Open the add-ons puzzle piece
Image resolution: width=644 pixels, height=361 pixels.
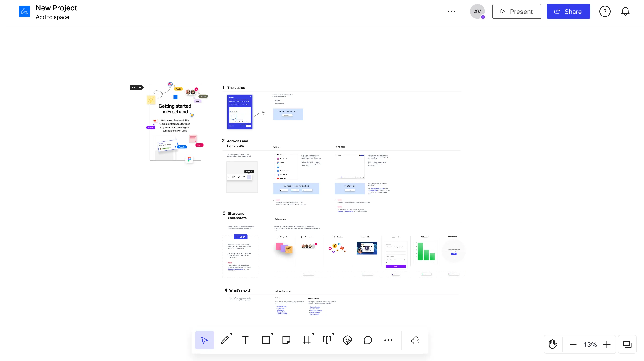[x=415, y=340]
